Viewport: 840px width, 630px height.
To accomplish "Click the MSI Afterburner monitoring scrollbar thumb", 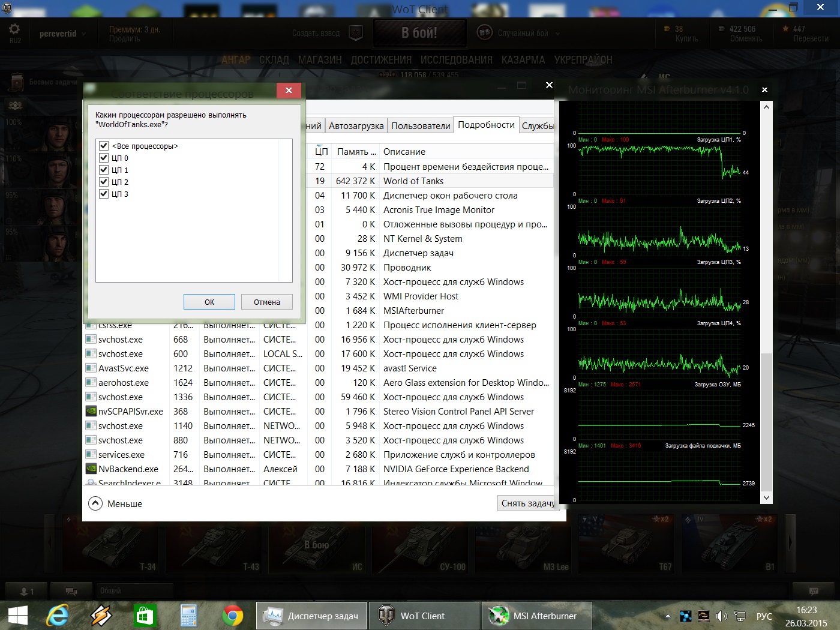I will pos(766,422).
